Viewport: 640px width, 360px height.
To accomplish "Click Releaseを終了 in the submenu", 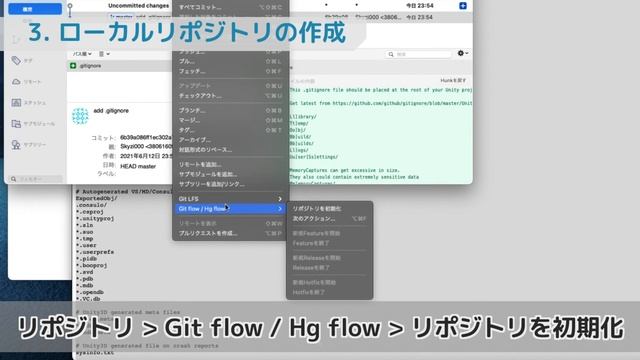I will pos(329,267).
